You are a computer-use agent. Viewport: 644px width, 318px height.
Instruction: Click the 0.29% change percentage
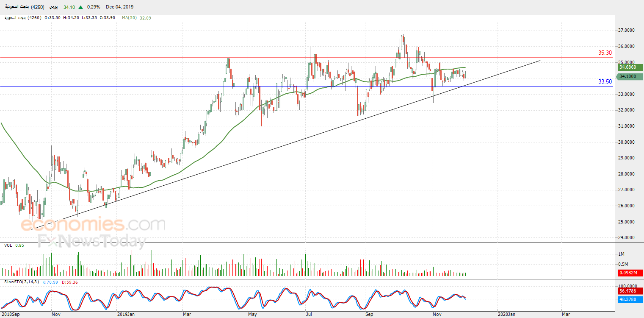point(94,7)
